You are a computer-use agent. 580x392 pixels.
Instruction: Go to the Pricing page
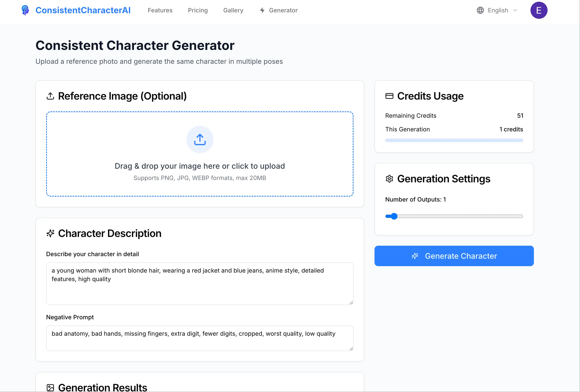pos(198,10)
